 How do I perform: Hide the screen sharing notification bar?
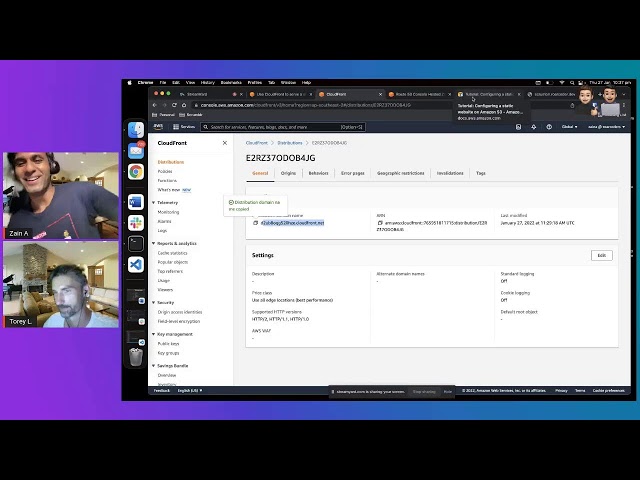(x=448, y=392)
